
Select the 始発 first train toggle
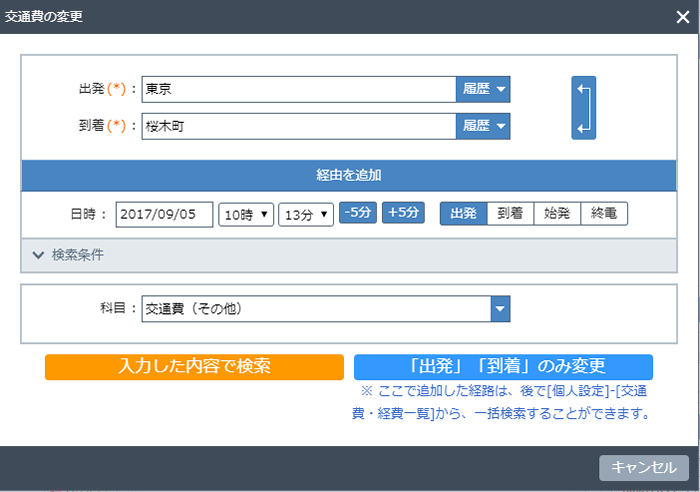[557, 214]
